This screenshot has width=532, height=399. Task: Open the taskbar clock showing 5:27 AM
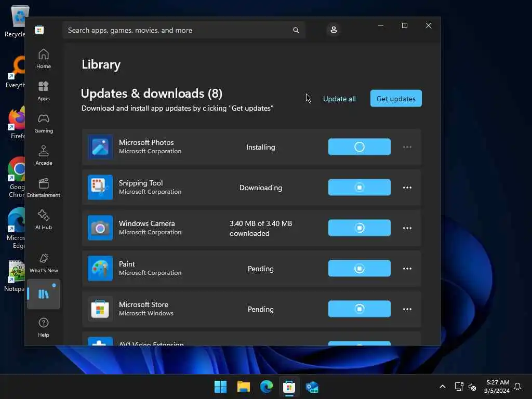(x=497, y=387)
